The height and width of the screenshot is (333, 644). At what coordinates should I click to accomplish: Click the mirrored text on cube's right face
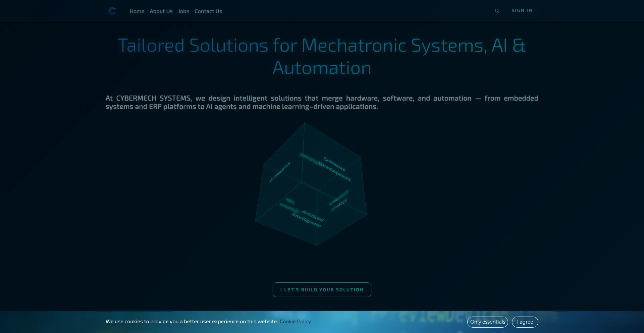pyautogui.click(x=339, y=202)
